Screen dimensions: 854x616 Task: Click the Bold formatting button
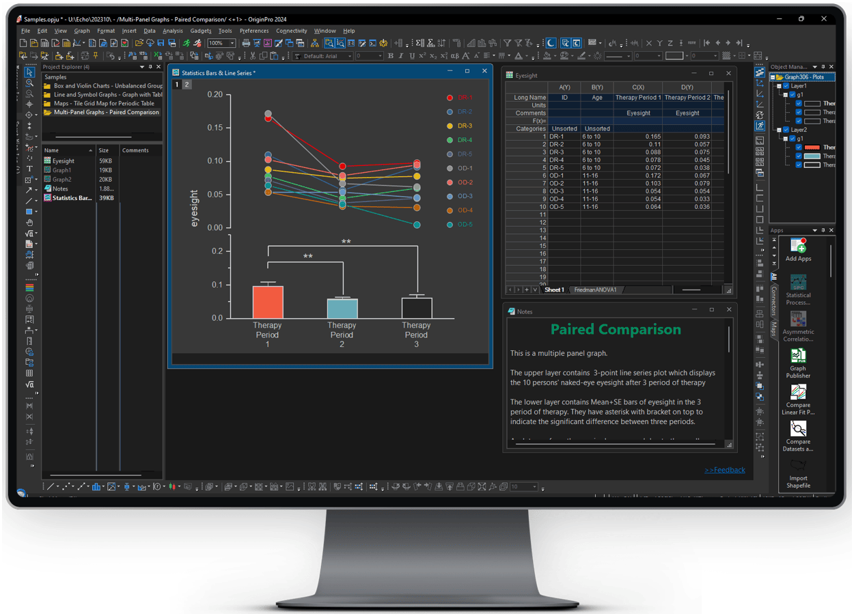tap(391, 56)
